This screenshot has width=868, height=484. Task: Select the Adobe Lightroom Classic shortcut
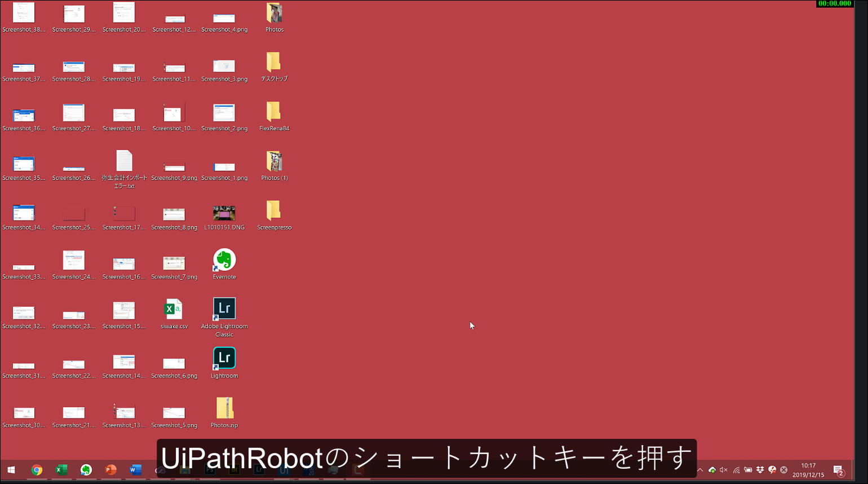point(224,317)
